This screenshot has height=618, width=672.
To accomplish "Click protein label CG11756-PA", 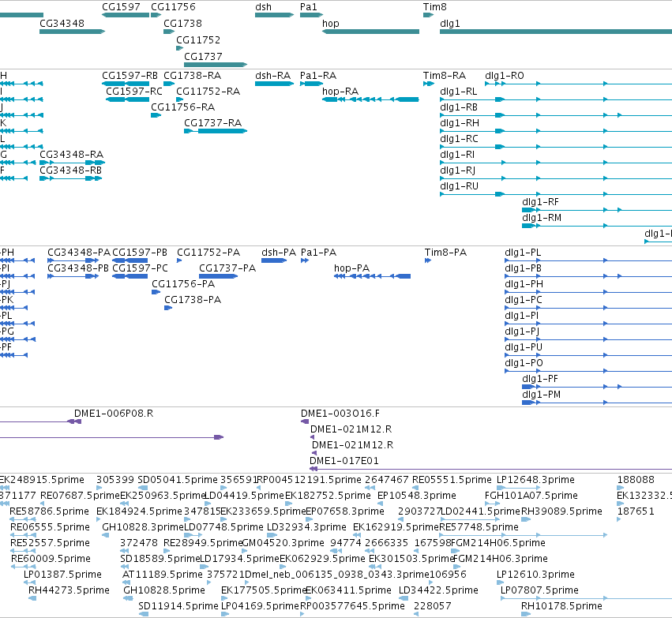I will click(183, 284).
